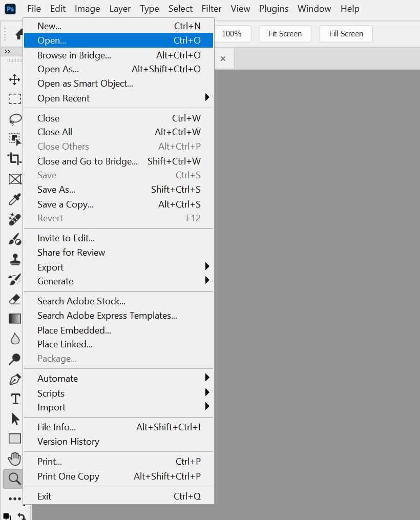
Task: Expand the toolbar with double-arrow
Action: click(7, 52)
